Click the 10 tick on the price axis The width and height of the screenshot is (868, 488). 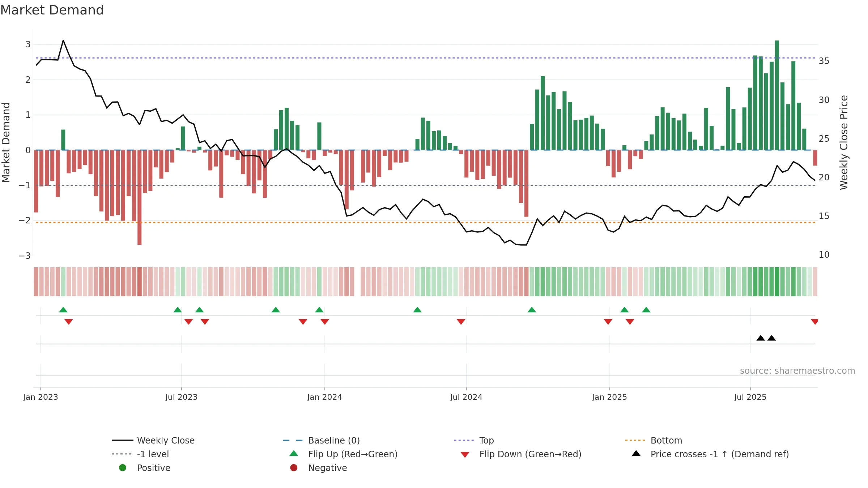point(824,254)
